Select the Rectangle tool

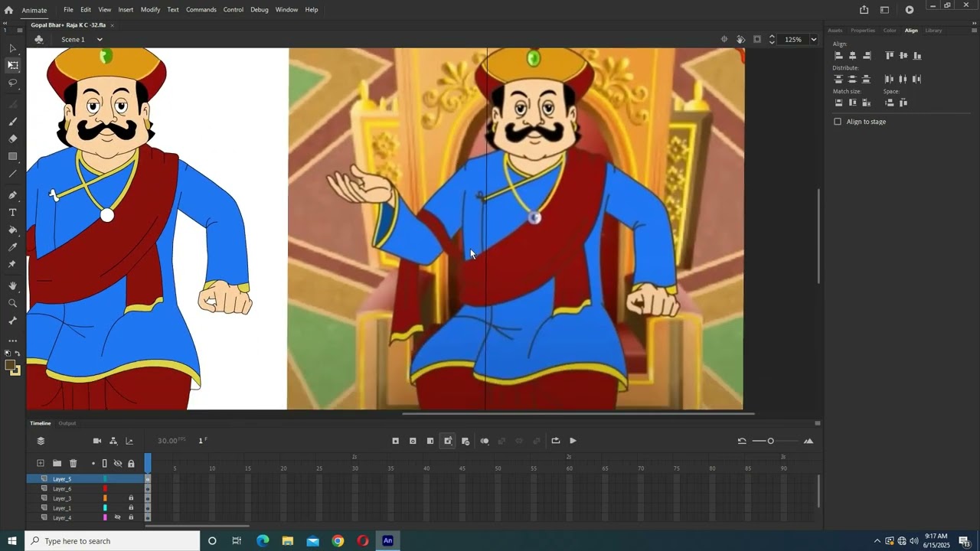[x=13, y=156]
